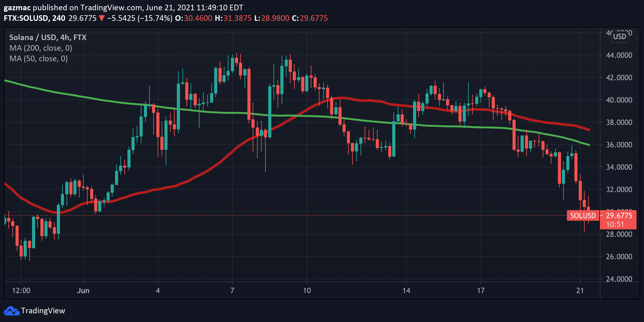The width and height of the screenshot is (644, 322).
Task: Toggle visibility of MA (50, close, 0)
Action: (x=39, y=58)
